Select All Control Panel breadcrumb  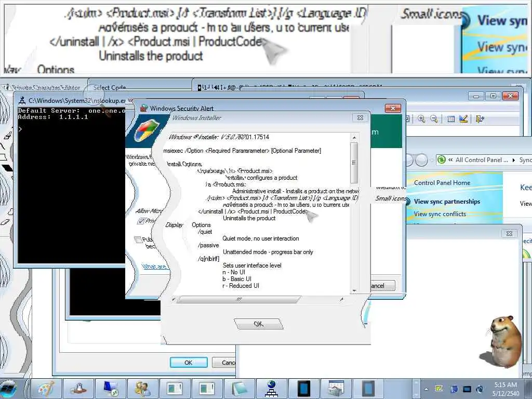click(482, 160)
